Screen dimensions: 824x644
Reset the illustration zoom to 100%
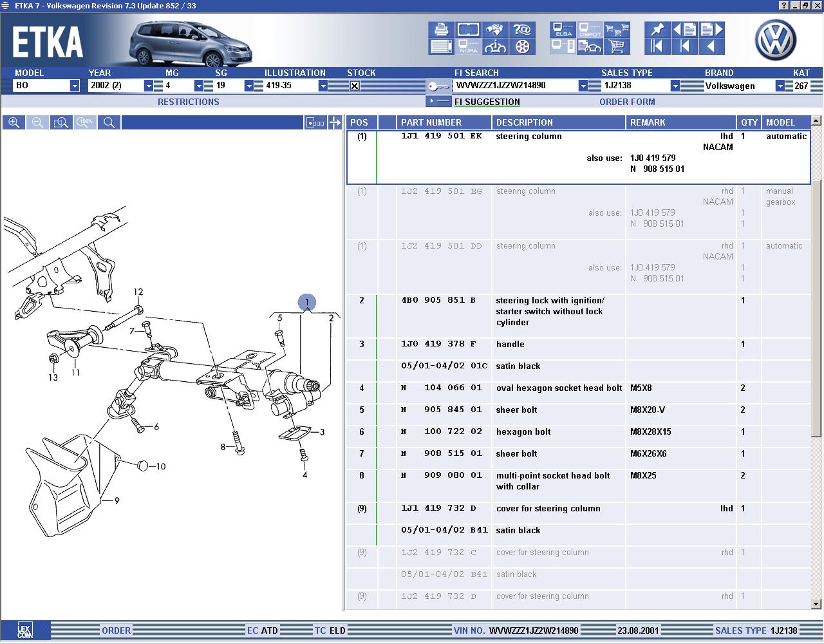tap(85, 122)
